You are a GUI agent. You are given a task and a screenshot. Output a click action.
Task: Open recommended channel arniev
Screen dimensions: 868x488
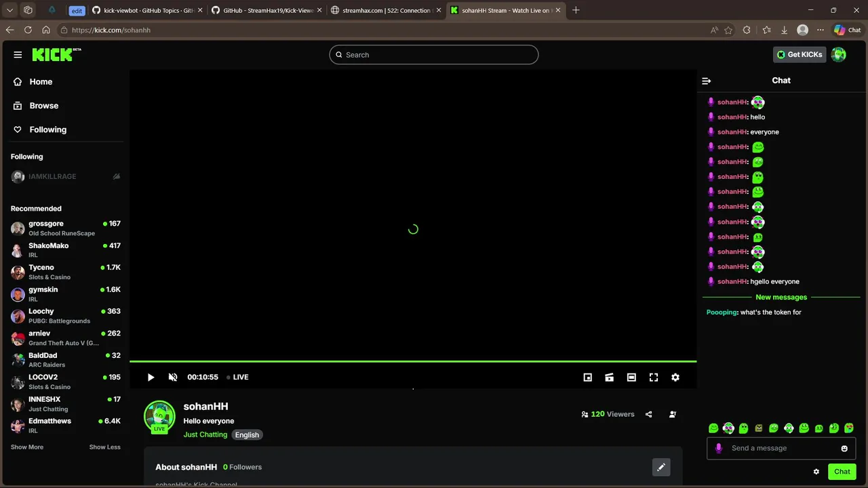click(x=66, y=338)
